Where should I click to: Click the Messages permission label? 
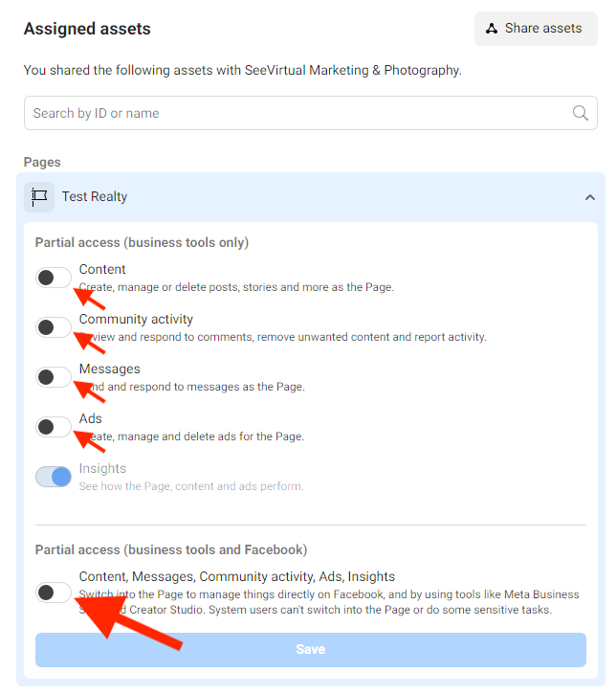[x=109, y=369]
